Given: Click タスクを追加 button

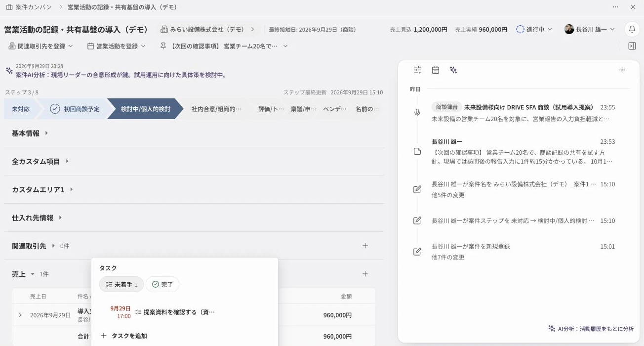Looking at the screenshot, I should (123, 336).
